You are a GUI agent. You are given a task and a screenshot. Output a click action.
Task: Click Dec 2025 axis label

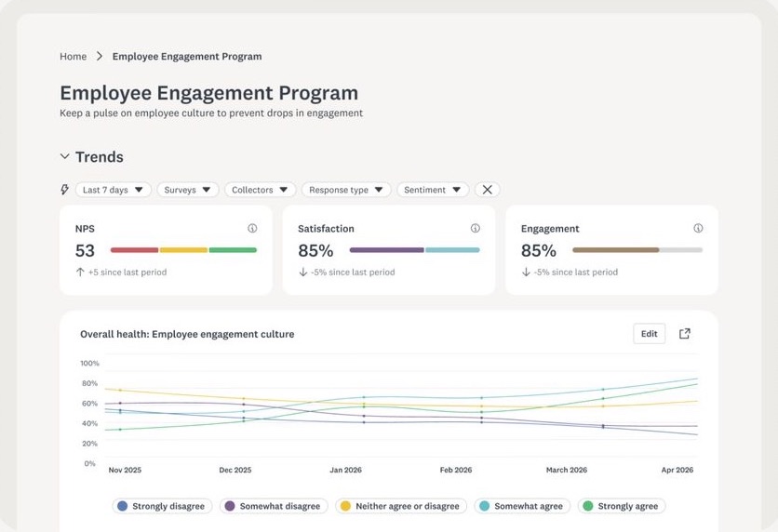coord(235,470)
